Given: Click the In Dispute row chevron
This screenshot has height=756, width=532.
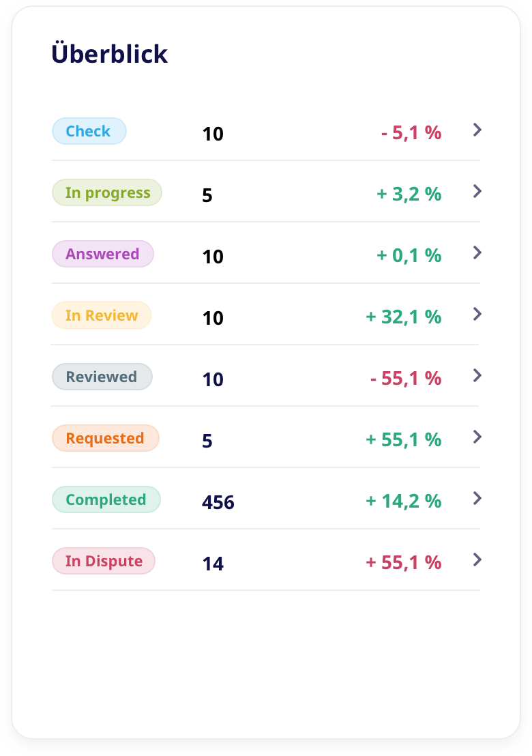Looking at the screenshot, I should [x=477, y=559].
